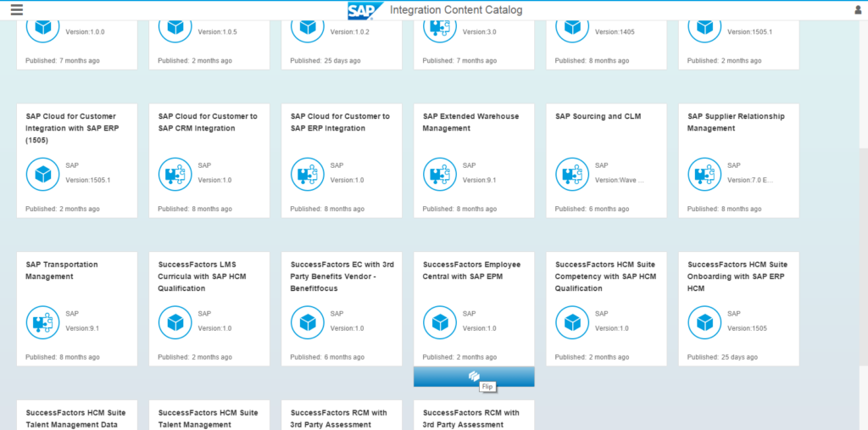
Task: Click 'Published: 25 days ago' on Onboarding card
Action: (x=722, y=357)
